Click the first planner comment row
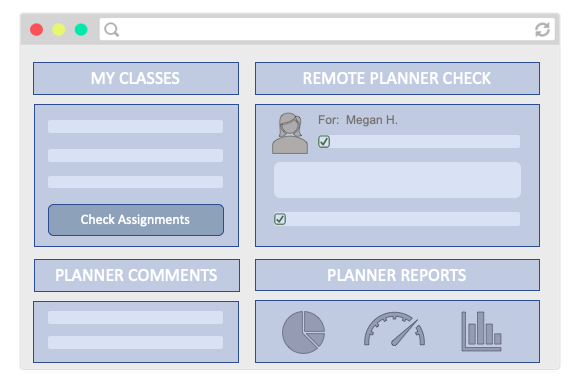Screen dimensions: 580x381 pos(135,317)
